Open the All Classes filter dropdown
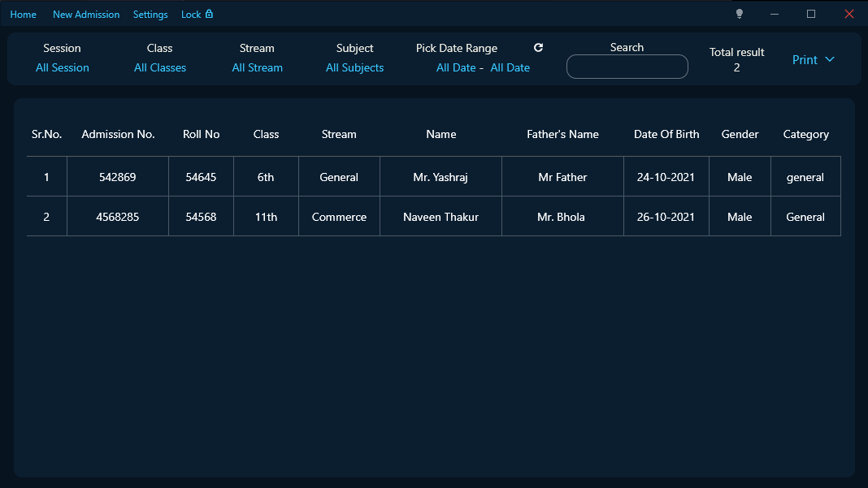This screenshot has height=488, width=868. 160,68
